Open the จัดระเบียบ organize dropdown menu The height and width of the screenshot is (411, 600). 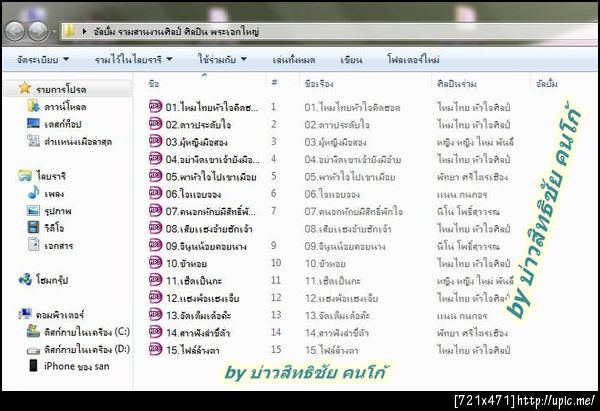coord(43,60)
